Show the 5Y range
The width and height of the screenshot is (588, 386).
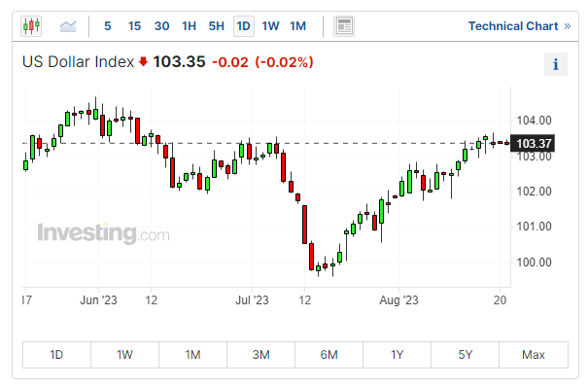465,355
